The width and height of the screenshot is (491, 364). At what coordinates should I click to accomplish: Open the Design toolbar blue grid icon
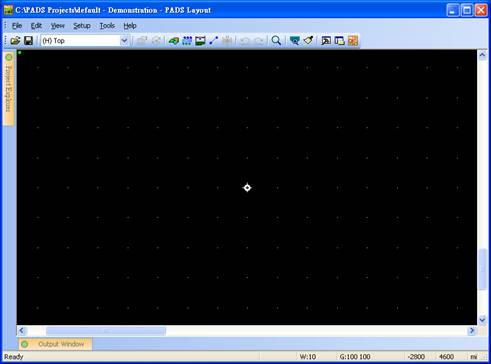[x=187, y=41]
